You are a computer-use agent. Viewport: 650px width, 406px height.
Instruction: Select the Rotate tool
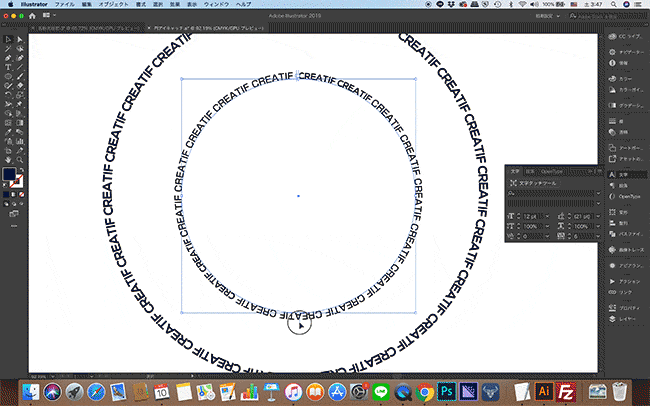pos(8,95)
